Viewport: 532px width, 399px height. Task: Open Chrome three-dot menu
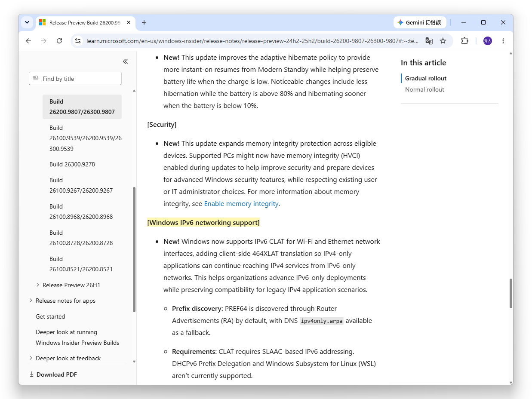tap(503, 41)
